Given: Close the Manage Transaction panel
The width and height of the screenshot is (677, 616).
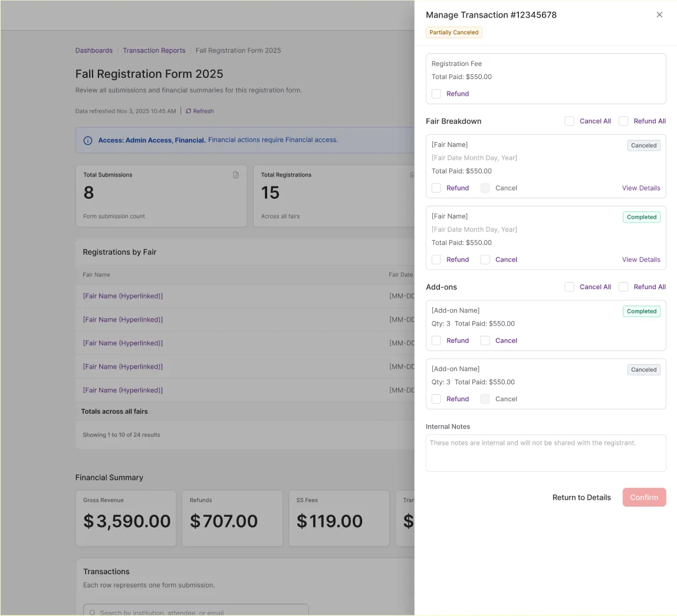Looking at the screenshot, I should [659, 15].
